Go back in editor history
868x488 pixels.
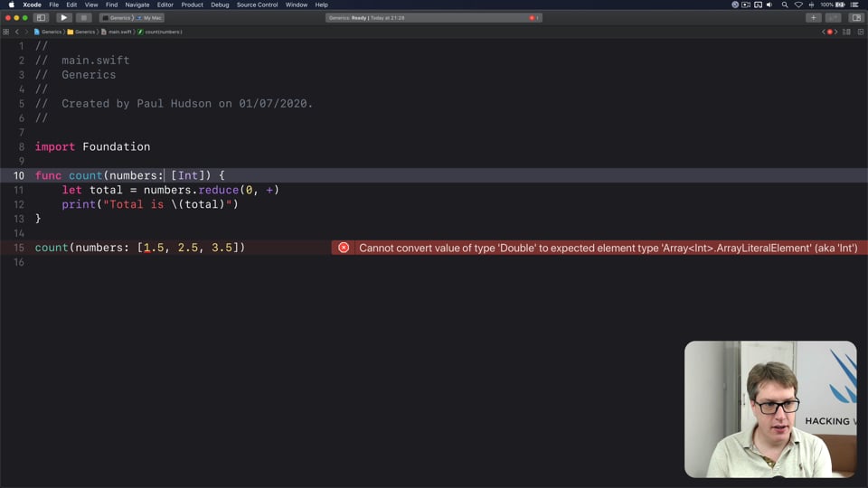pyautogui.click(x=17, y=32)
